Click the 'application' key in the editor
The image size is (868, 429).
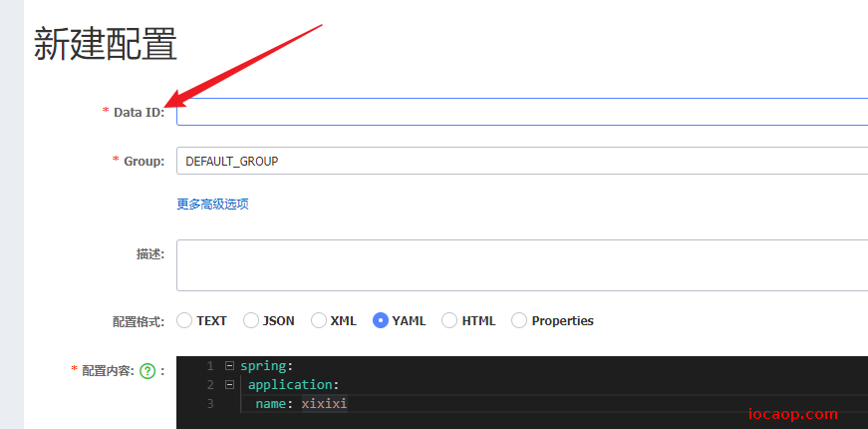tap(290, 385)
